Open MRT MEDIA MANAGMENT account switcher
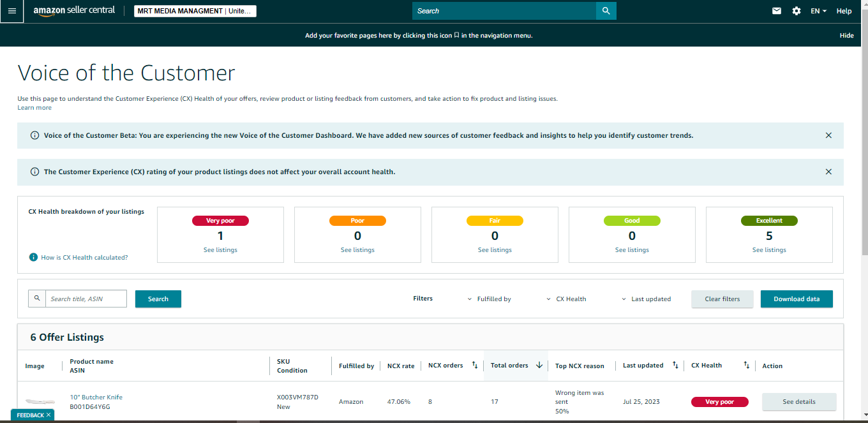The image size is (868, 423). [x=195, y=11]
